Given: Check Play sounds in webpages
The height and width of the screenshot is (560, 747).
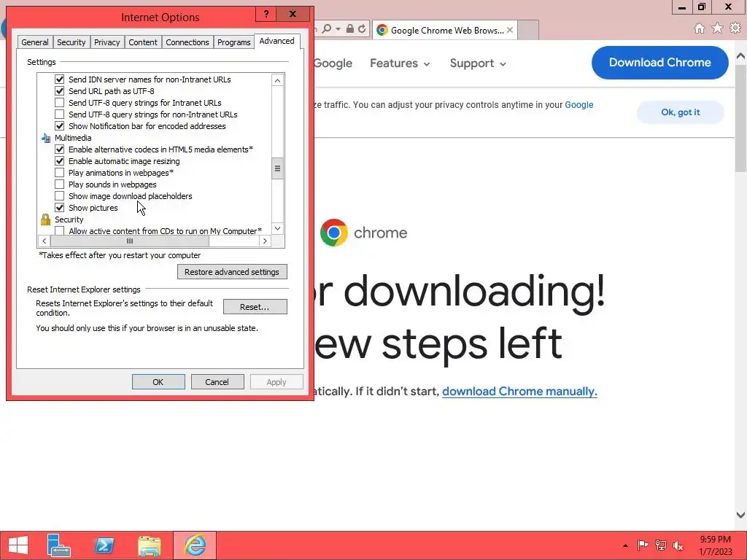Looking at the screenshot, I should [60, 184].
